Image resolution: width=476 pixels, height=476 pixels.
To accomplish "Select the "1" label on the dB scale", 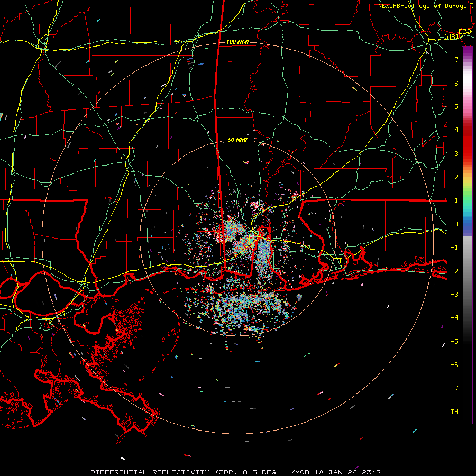I will [x=456, y=200].
